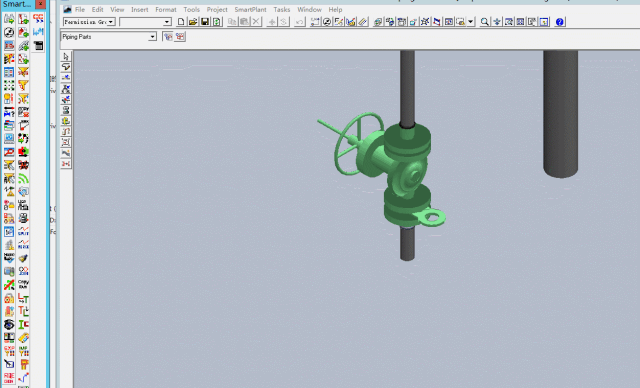
Task: Click the black window icon in Smart palette
Action: (38, 45)
